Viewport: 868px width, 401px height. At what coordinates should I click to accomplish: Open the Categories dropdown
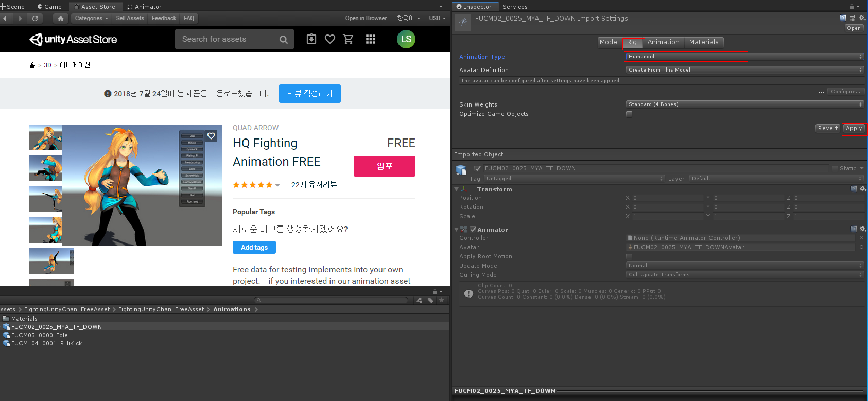pyautogui.click(x=91, y=18)
